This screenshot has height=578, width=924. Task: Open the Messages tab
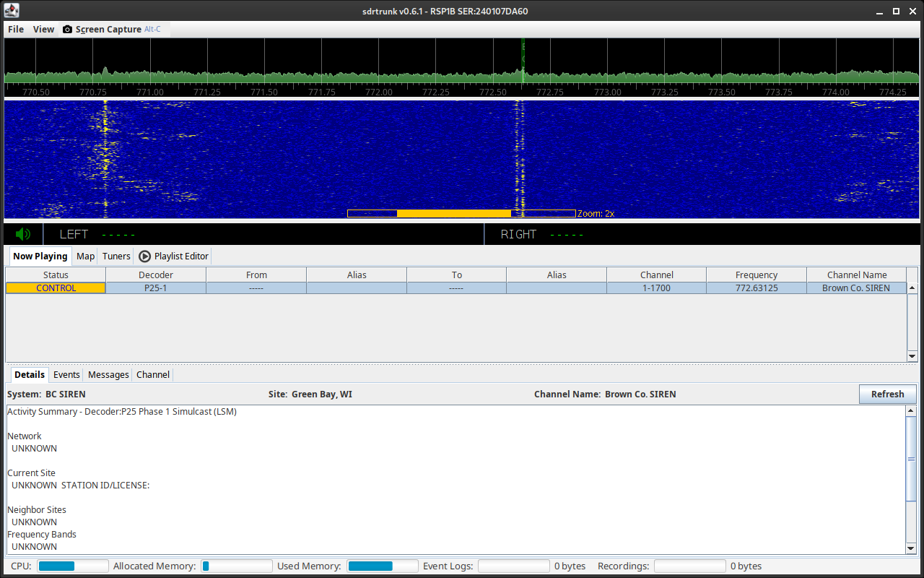pos(108,374)
